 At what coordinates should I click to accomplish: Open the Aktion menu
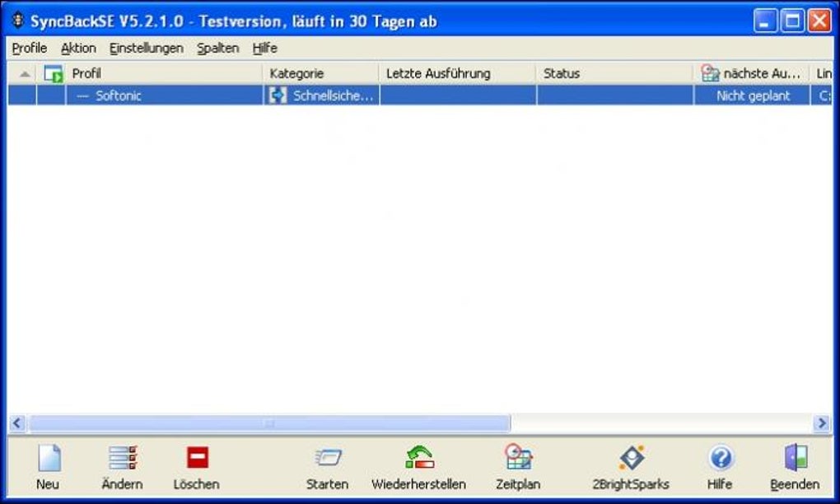point(78,49)
